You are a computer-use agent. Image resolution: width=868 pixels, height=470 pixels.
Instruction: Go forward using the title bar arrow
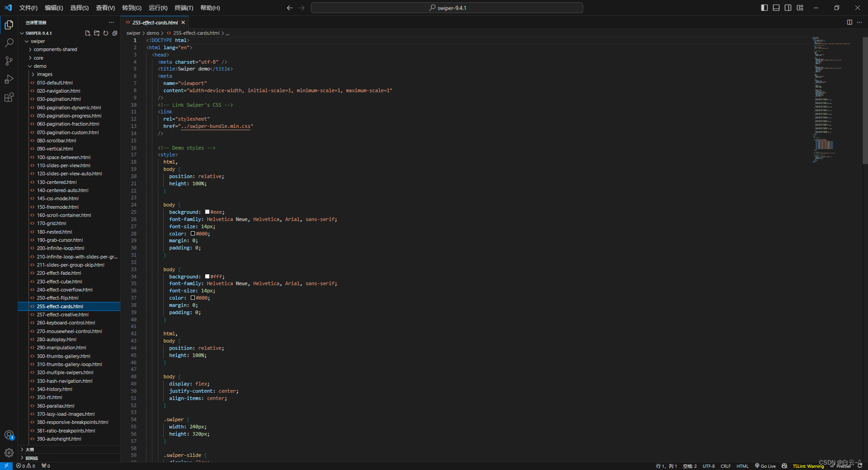pyautogui.click(x=302, y=8)
